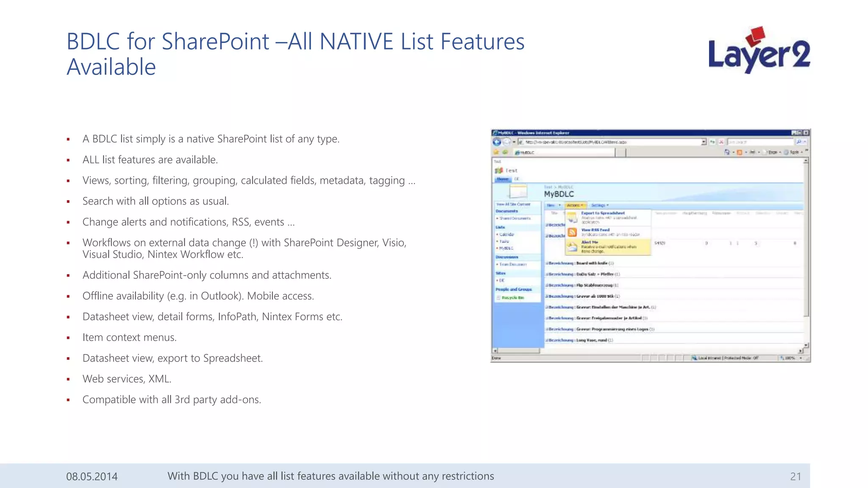Click the Refresh icon beside address bar
This screenshot has width=868, height=488.
[x=712, y=142]
